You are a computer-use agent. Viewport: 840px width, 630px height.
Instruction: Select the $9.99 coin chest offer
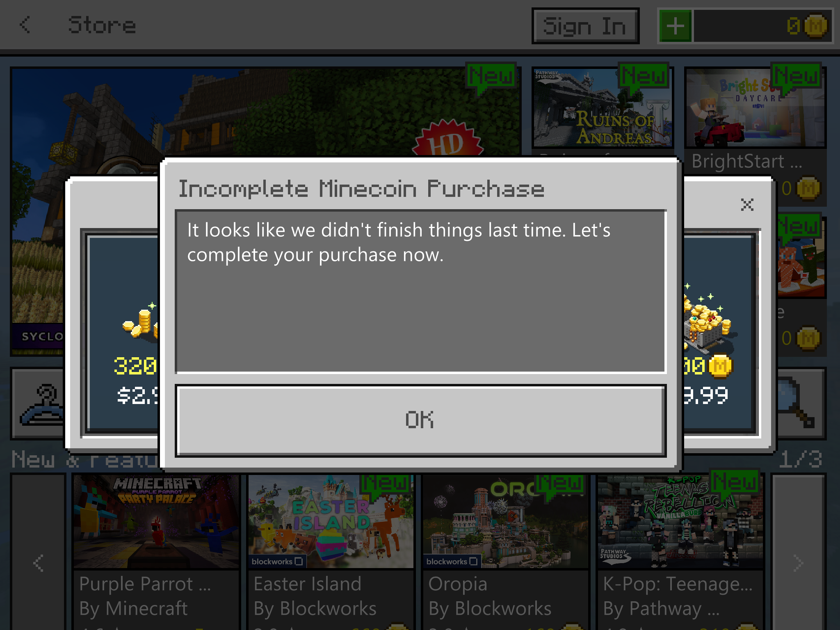coord(719,334)
